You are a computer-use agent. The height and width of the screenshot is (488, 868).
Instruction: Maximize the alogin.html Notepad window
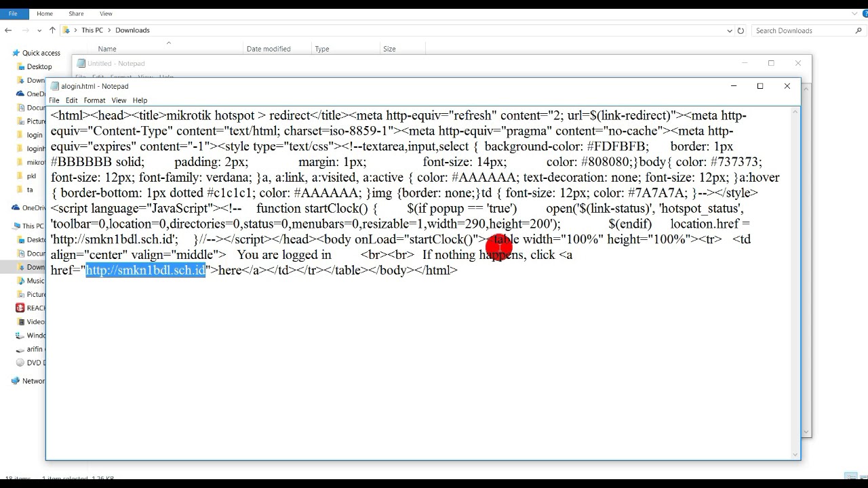coord(760,86)
